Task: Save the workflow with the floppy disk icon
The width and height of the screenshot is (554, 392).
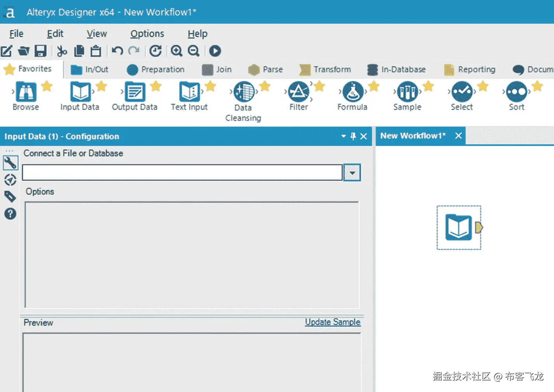Action: (x=40, y=51)
